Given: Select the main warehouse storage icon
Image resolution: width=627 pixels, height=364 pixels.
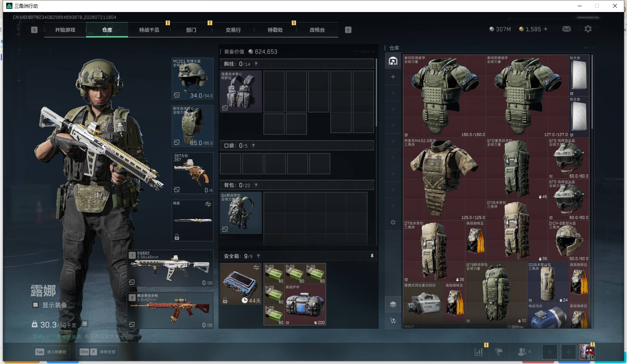Looking at the screenshot, I should pyautogui.click(x=393, y=61).
